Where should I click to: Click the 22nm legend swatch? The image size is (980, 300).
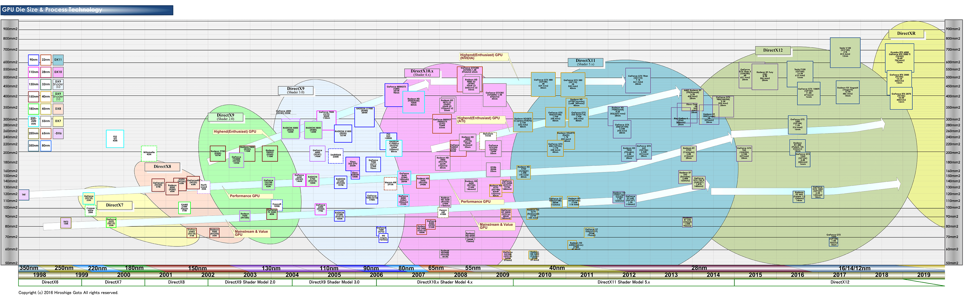(46, 60)
